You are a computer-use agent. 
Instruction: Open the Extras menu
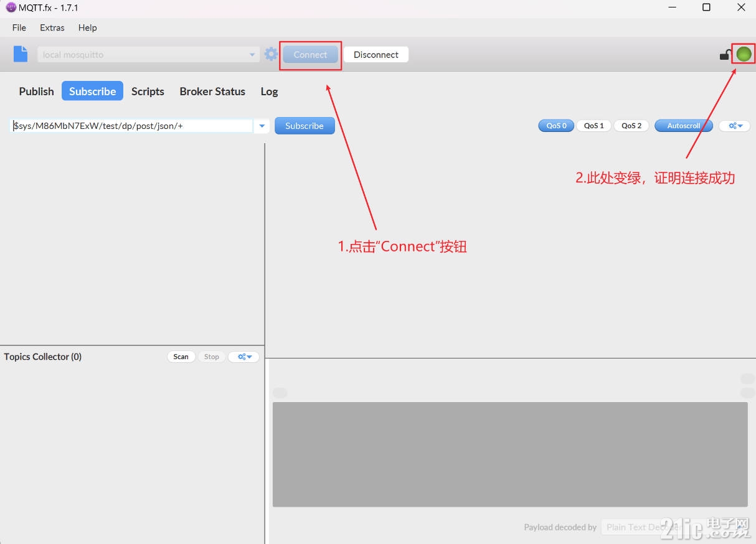[52, 27]
